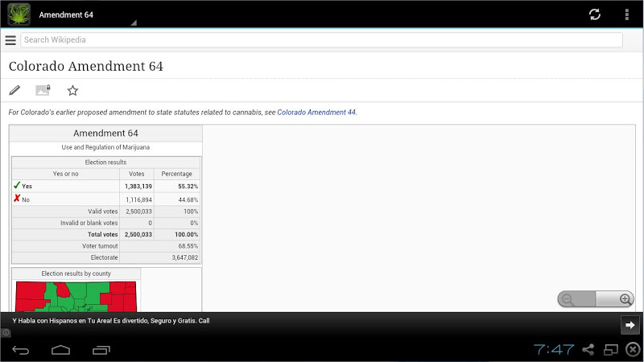The width and height of the screenshot is (644, 362).
Task: Click the Invalid or blank votes label
Action: (89, 223)
